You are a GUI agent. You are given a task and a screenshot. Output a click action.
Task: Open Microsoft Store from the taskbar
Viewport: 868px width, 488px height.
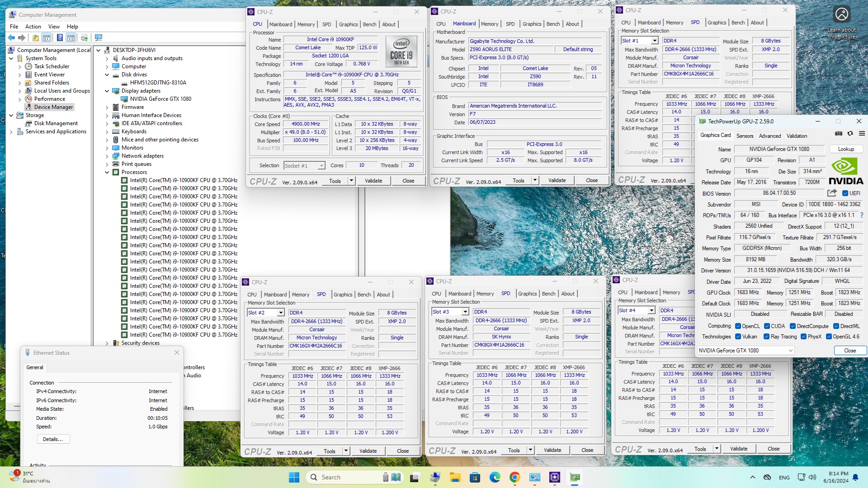point(475,477)
